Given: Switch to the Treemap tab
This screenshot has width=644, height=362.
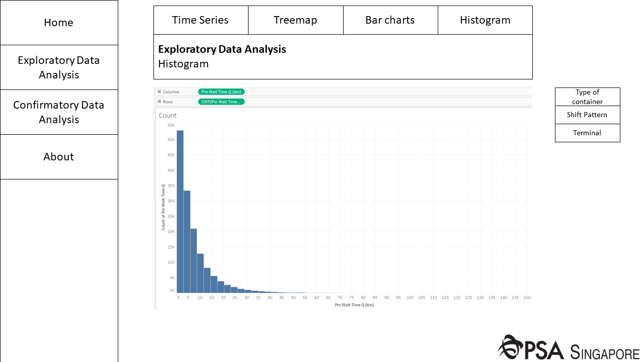Looking at the screenshot, I should click(295, 20).
